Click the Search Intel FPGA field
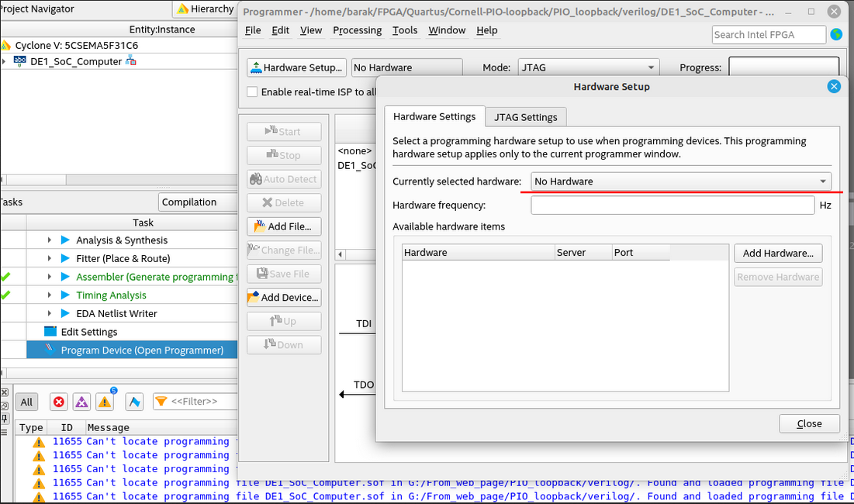The image size is (854, 504). (769, 34)
